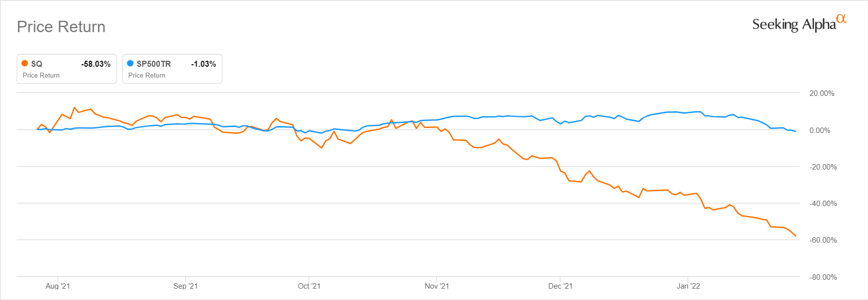Click the Price Return chart title
The image size is (868, 300).
click(x=61, y=27)
